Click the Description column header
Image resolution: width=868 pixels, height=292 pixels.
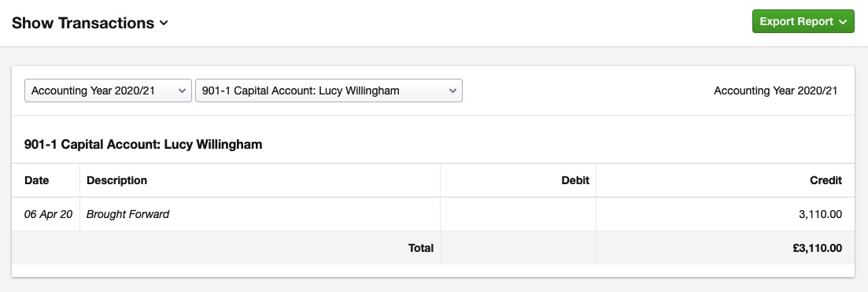point(116,180)
